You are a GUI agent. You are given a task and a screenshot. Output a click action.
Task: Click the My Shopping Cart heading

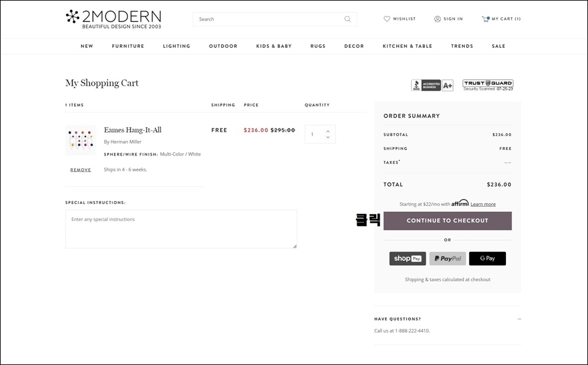[102, 83]
